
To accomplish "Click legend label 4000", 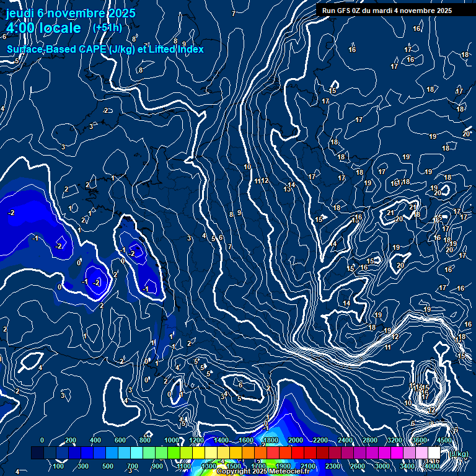I will point(431,466).
